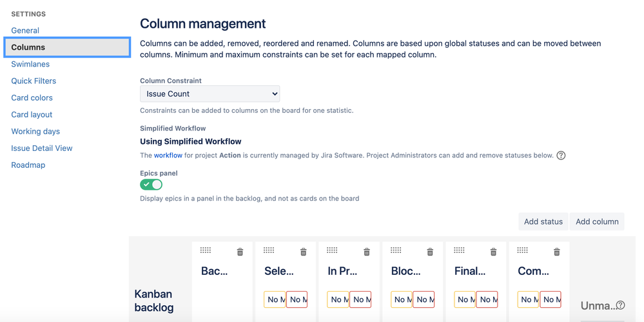Open Card colors settings

coord(32,97)
